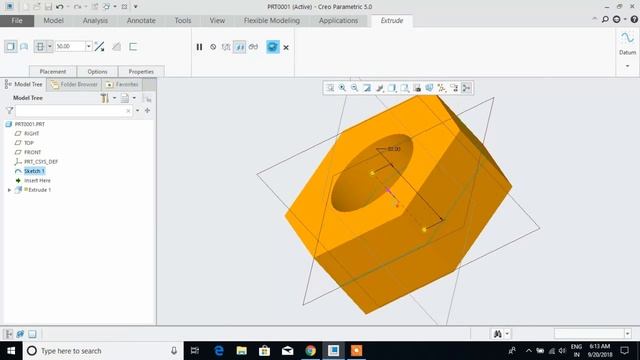Open the depth value history dropdown
Screen dimensions: 640x360
89,47
